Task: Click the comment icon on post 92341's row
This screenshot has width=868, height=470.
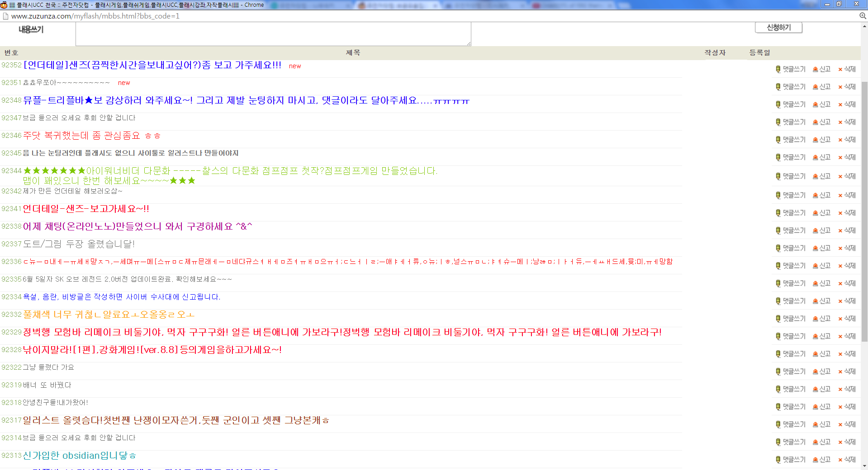Action: (778, 213)
